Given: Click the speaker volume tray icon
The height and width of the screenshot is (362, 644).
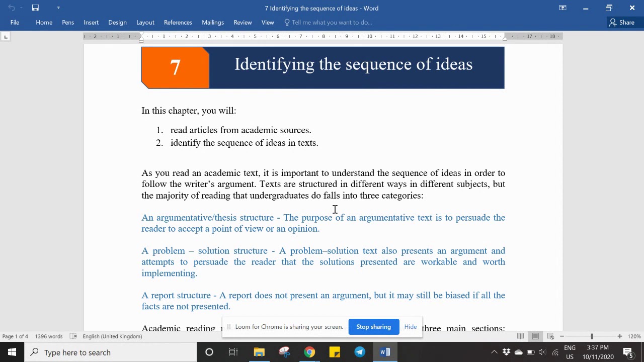Looking at the screenshot, I should 542,352.
